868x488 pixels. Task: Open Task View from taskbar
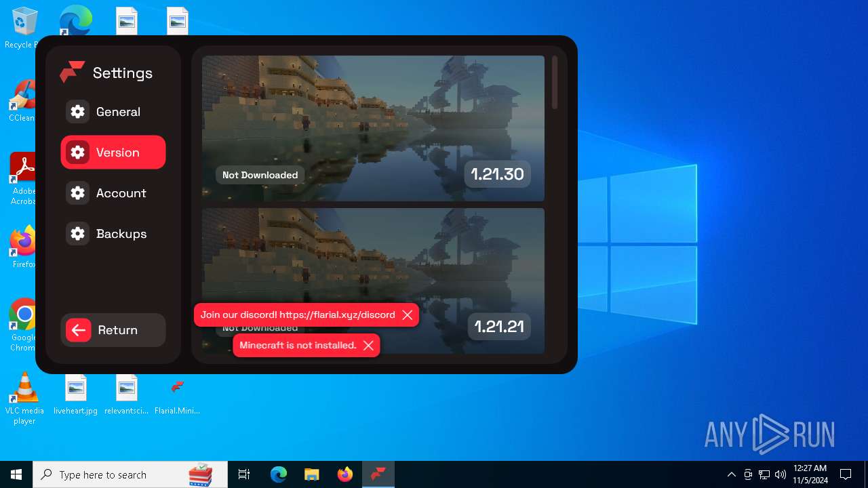point(244,474)
